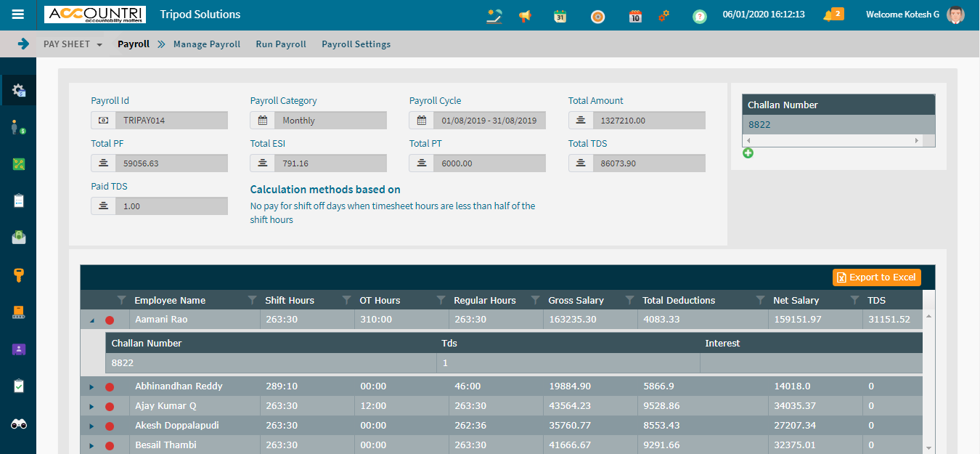Open the Run Payroll tab

281,44
